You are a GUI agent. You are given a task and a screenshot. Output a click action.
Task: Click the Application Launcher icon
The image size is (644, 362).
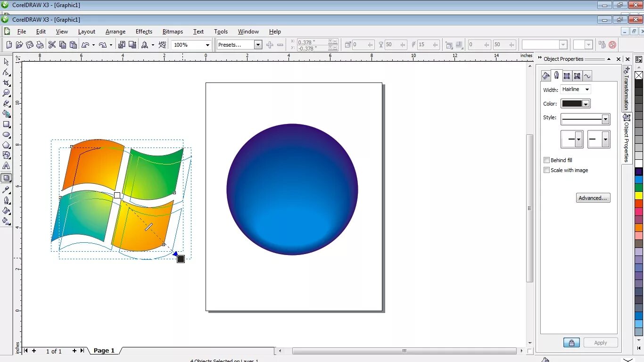pos(146,45)
